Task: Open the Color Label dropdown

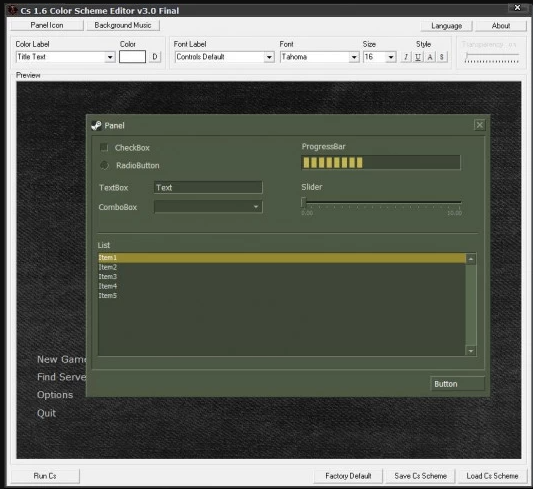Action: tap(110, 57)
